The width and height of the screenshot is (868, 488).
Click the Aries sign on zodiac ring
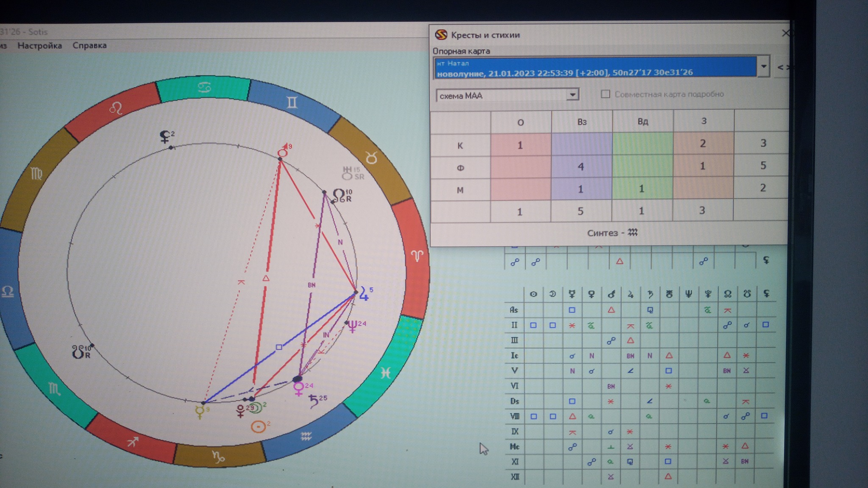tap(417, 255)
